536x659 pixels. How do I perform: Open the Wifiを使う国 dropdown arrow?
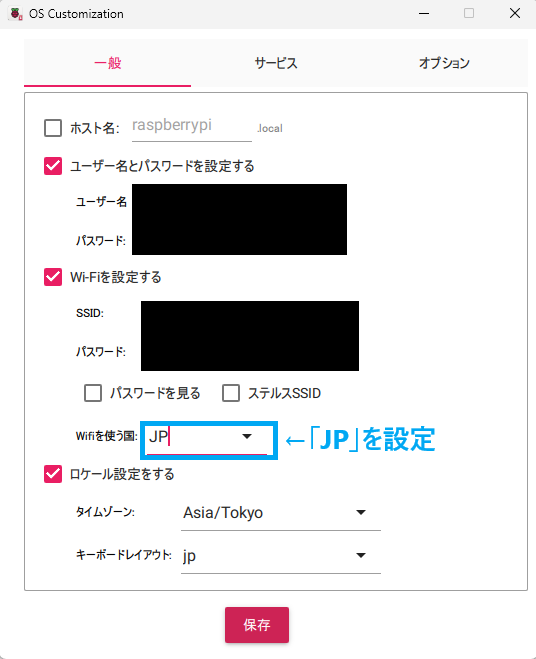(247, 436)
